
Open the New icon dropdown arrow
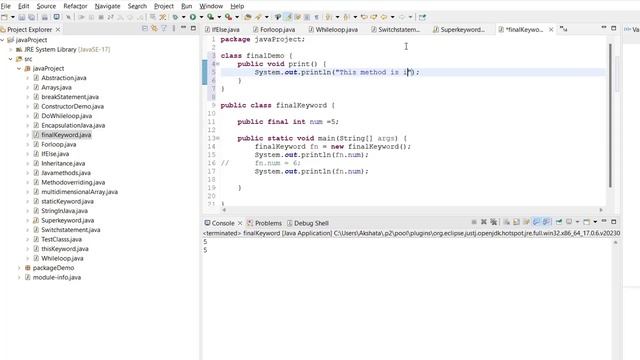13,17
